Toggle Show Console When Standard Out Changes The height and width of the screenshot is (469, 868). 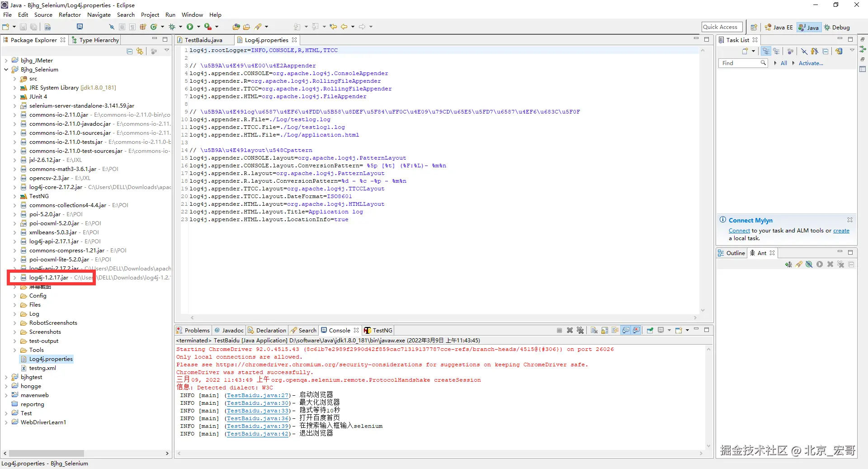(x=626, y=330)
